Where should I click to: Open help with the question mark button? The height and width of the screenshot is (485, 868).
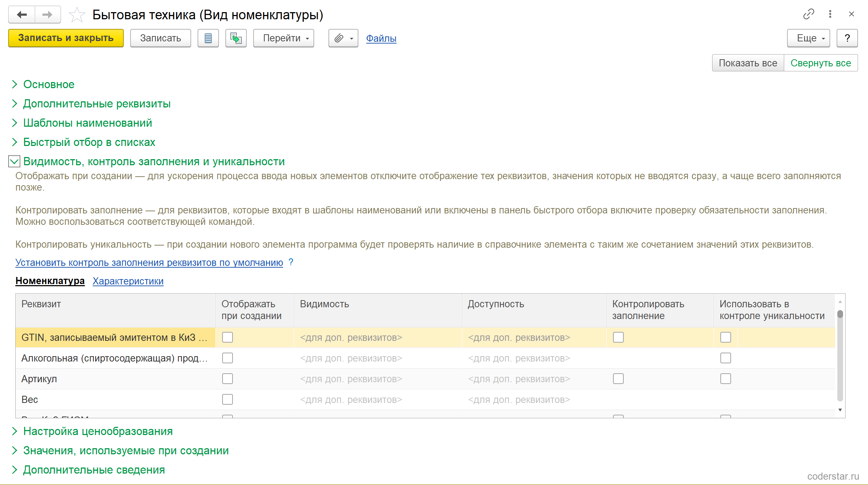pyautogui.click(x=847, y=38)
